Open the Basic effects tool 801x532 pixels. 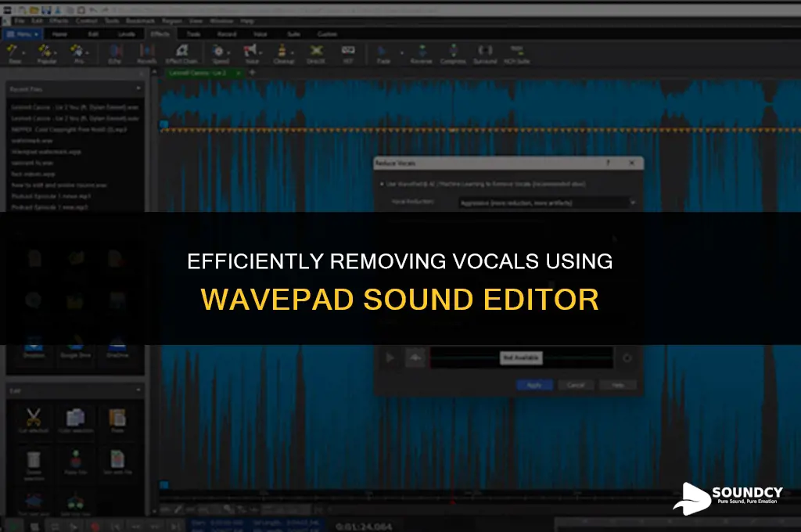pos(14,54)
